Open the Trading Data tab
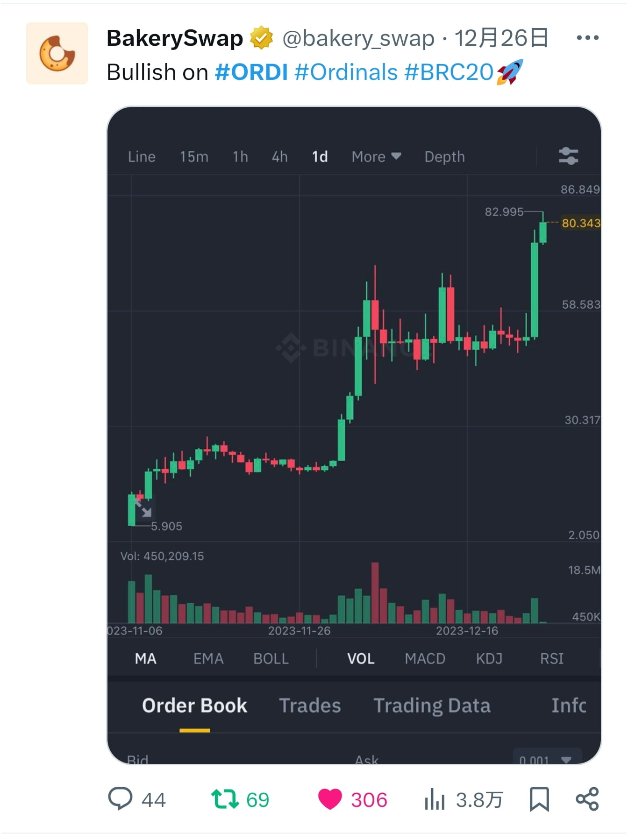The width and height of the screenshot is (628, 840). click(432, 706)
